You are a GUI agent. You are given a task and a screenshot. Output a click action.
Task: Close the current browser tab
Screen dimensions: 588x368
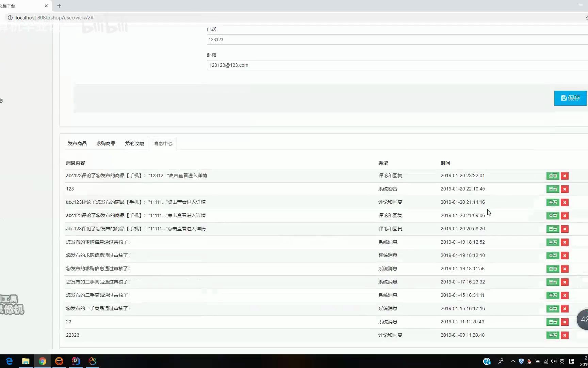(x=46, y=6)
